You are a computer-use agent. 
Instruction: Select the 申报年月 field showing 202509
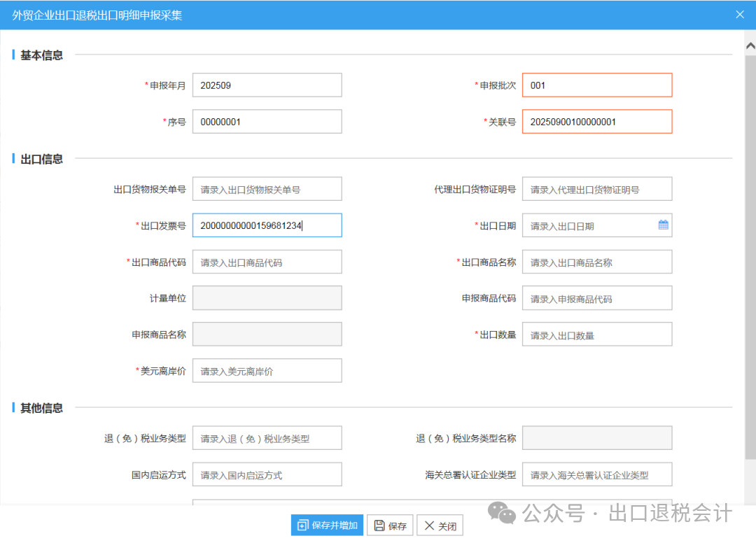click(x=267, y=85)
